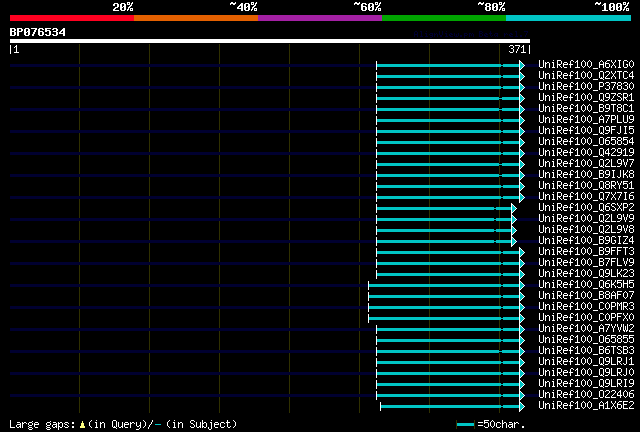Viewport: 640px width, 432px height.
Task: Open the UniRef100_B9IJK8 entry
Action: pos(586,175)
